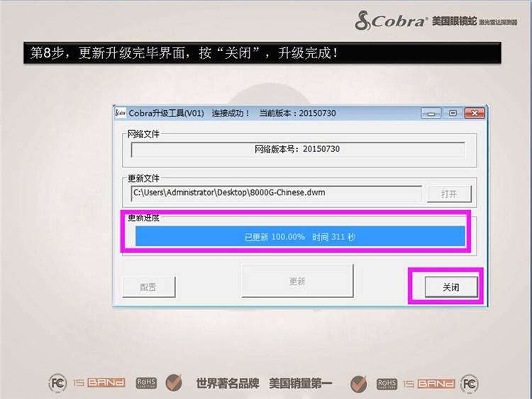532x399 pixels.
Task: Click the 美国销量第一 footer text
Action: [x=301, y=383]
